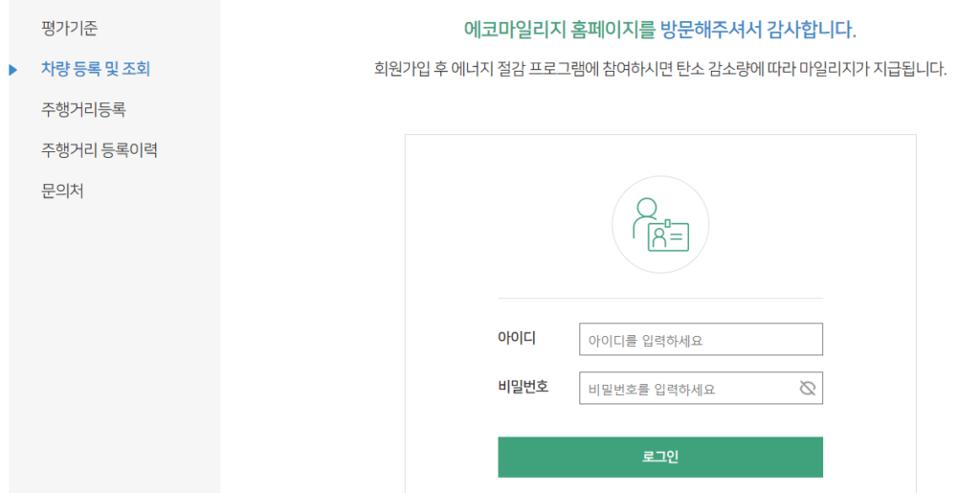Click the 회원가입 후 에너지 절감 description text
This screenshot has width=980, height=493.
pyautogui.click(x=660, y=69)
